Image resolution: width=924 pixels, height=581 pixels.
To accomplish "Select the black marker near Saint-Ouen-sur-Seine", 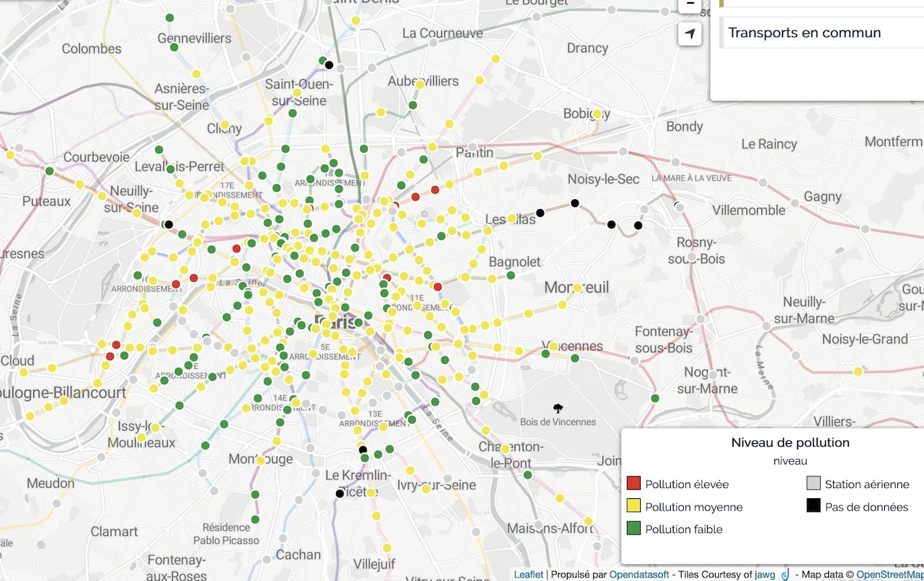I will 329,65.
